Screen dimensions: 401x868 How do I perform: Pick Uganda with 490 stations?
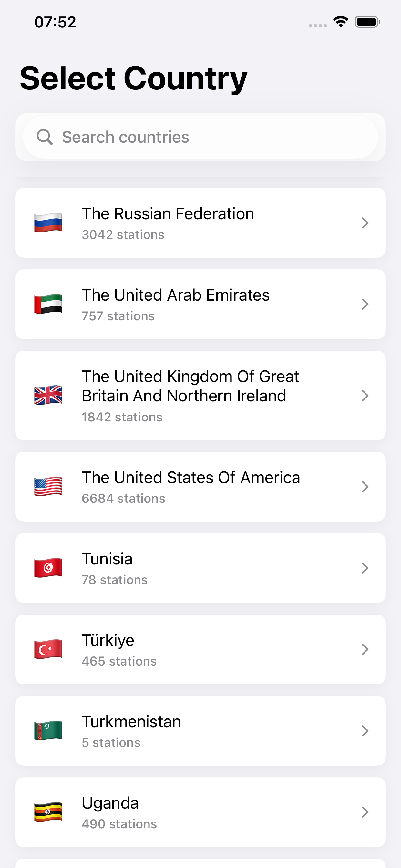[110, 803]
